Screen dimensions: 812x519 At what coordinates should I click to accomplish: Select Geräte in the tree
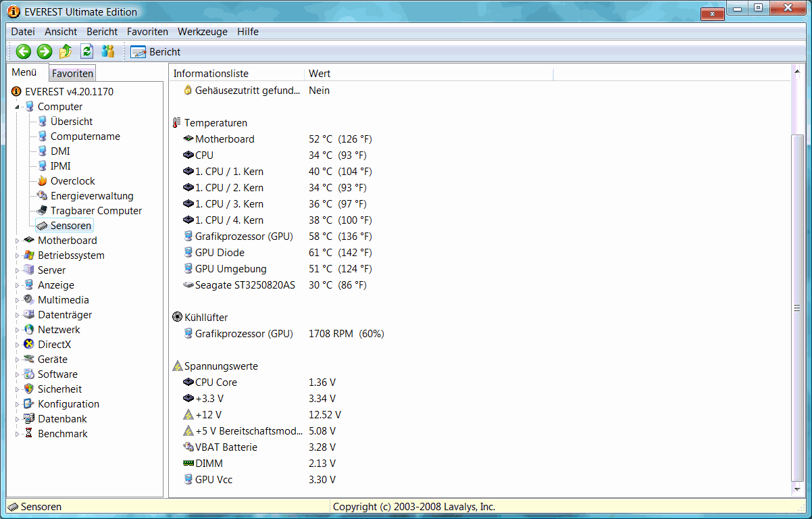pyautogui.click(x=53, y=360)
